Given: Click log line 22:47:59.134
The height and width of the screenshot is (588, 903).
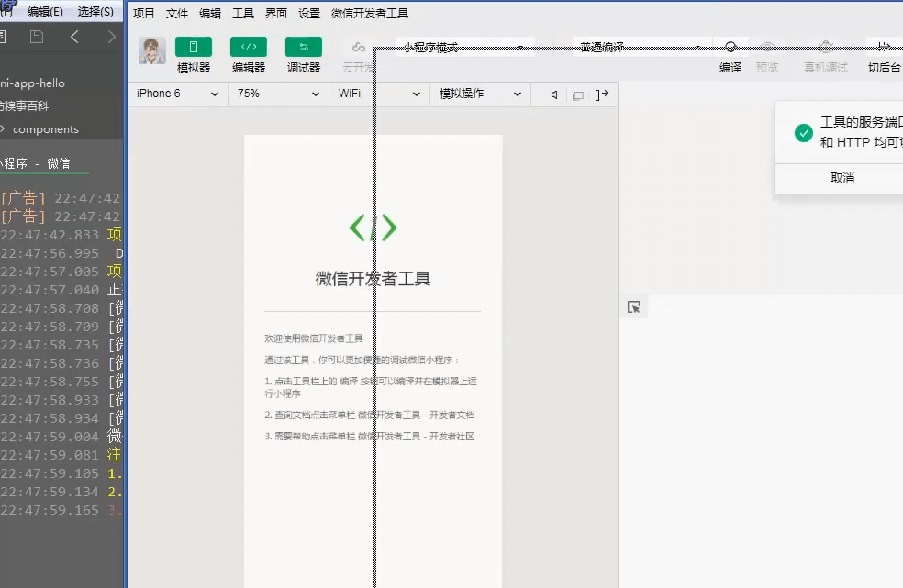Looking at the screenshot, I should tap(61, 492).
